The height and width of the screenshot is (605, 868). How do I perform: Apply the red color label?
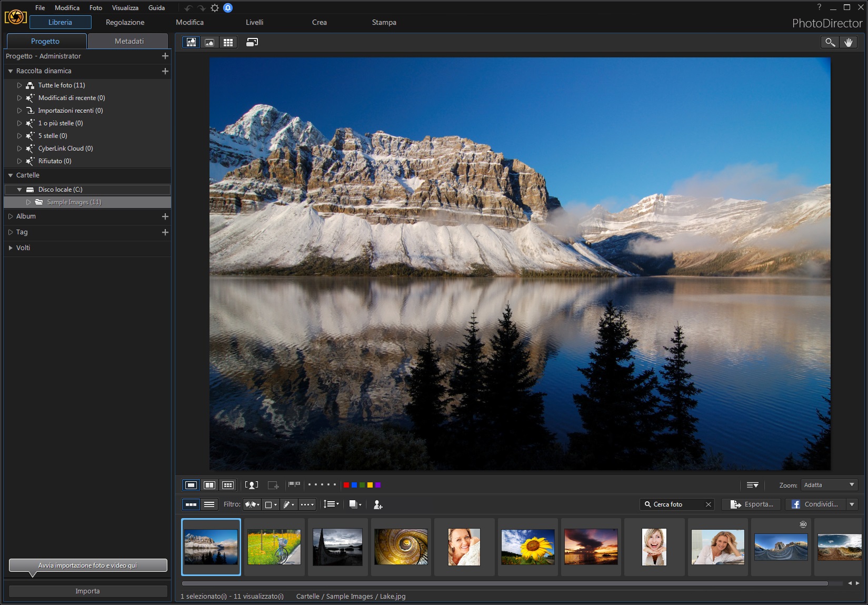click(x=346, y=485)
